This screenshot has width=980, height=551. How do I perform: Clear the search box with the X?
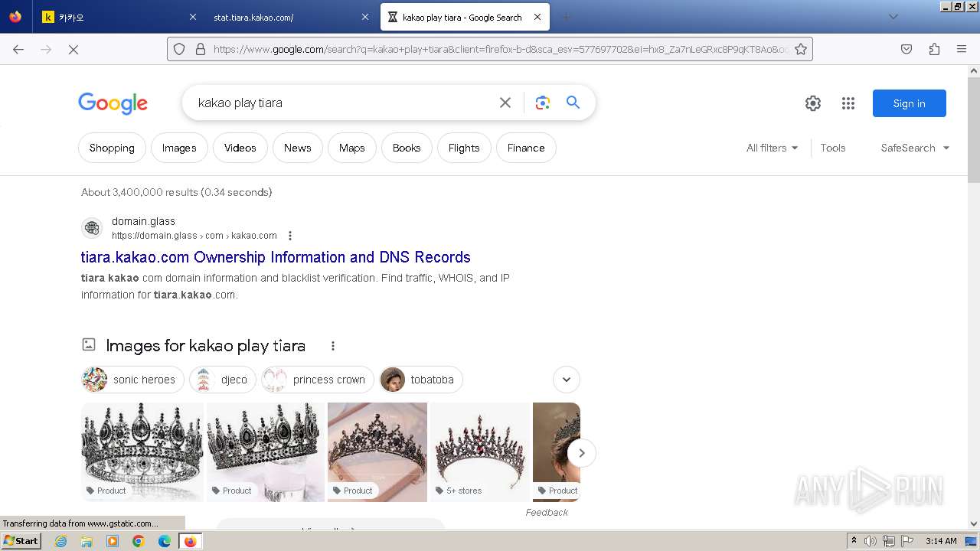coord(505,103)
